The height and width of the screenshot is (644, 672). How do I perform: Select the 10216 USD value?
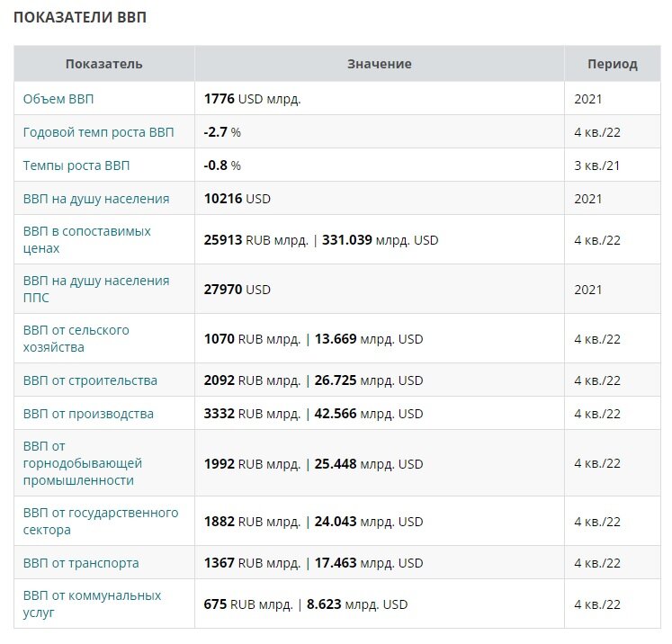click(237, 199)
